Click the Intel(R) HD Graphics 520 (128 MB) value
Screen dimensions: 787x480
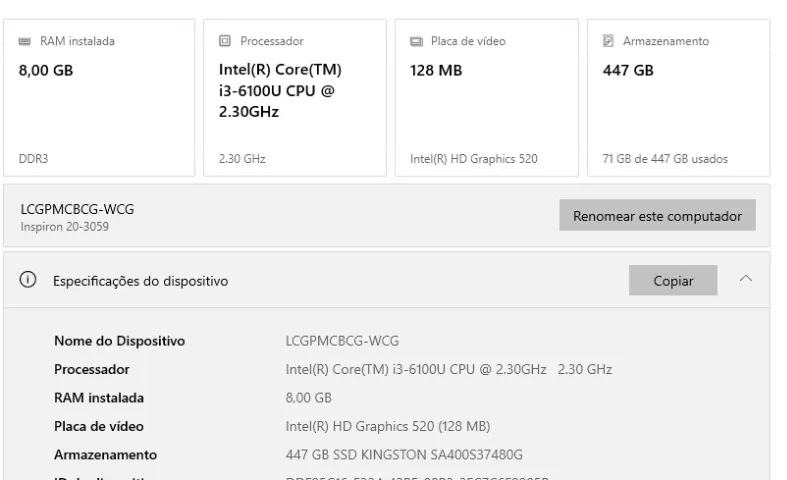(388, 426)
